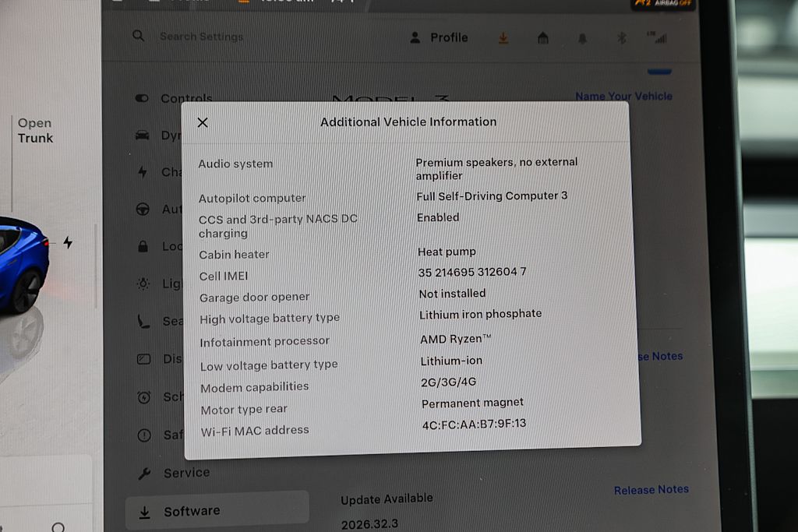Select the 'Premium speakers, no external amplifier' value

pos(496,168)
